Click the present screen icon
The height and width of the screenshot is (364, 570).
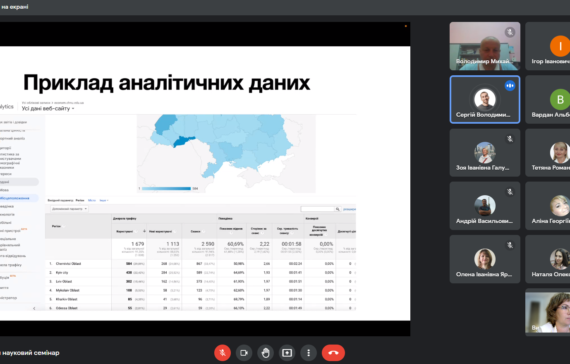click(x=287, y=353)
